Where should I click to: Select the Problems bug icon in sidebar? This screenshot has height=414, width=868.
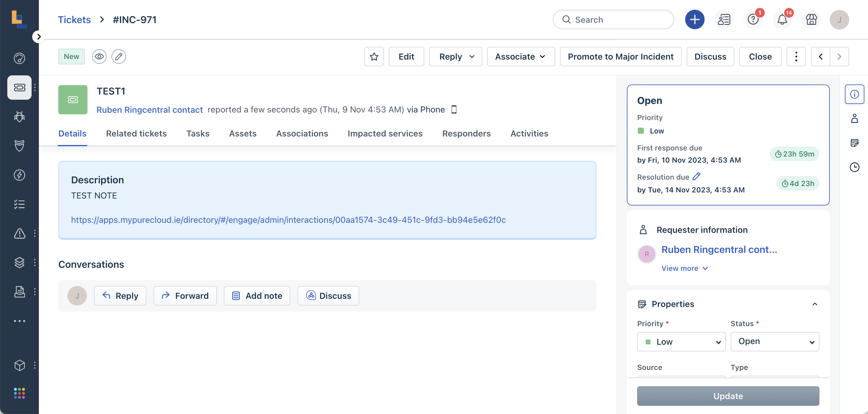(19, 117)
